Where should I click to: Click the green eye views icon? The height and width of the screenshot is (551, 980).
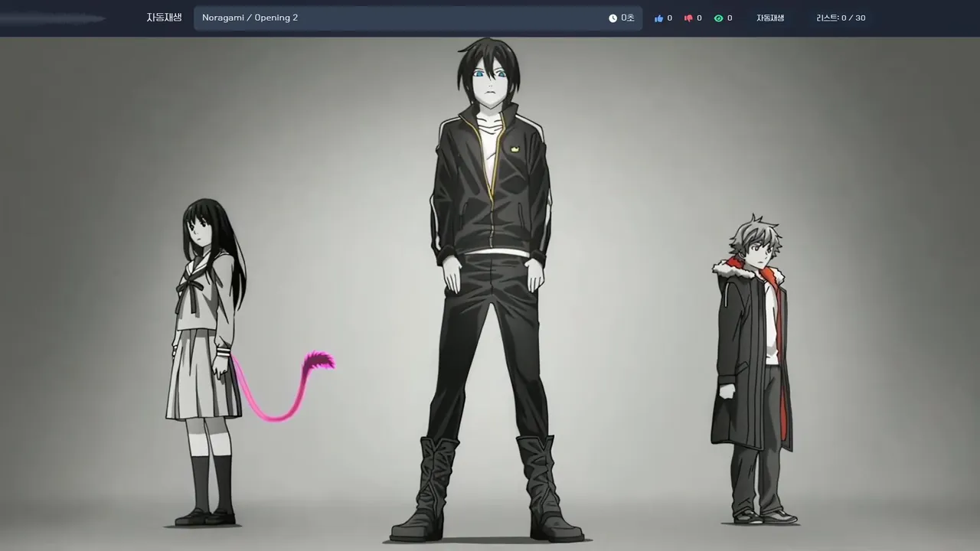(x=718, y=18)
